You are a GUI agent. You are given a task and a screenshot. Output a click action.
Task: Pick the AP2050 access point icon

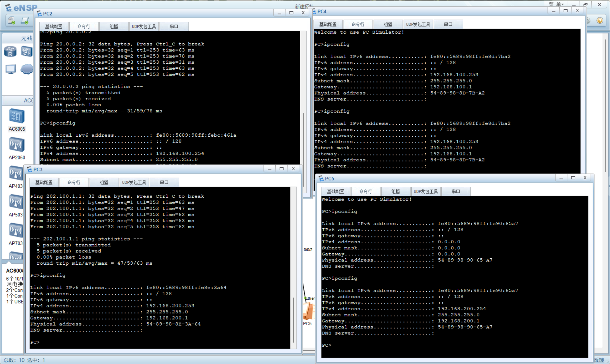point(17,144)
